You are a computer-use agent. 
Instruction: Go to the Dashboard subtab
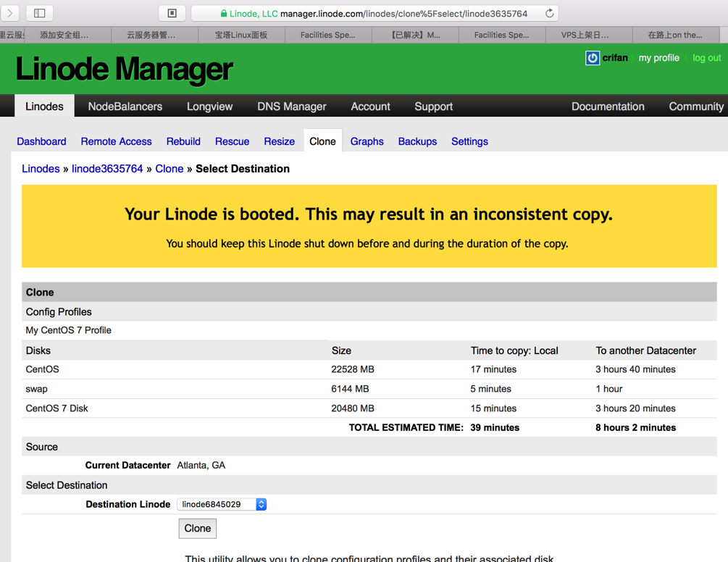coord(41,141)
